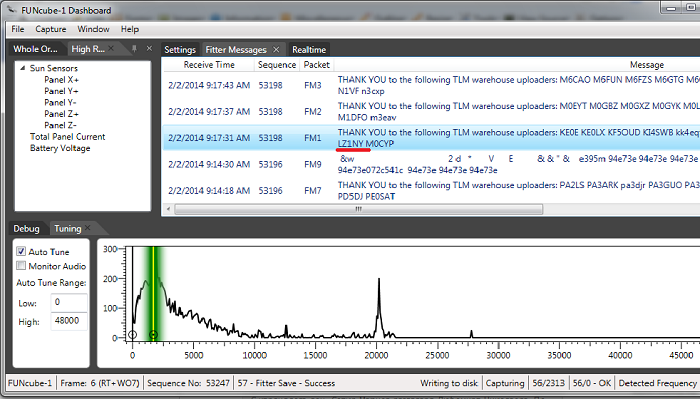Click receive time 2/2/2014 9:14:30 AM
Viewport: 700px width, 399px height.
pyautogui.click(x=209, y=164)
